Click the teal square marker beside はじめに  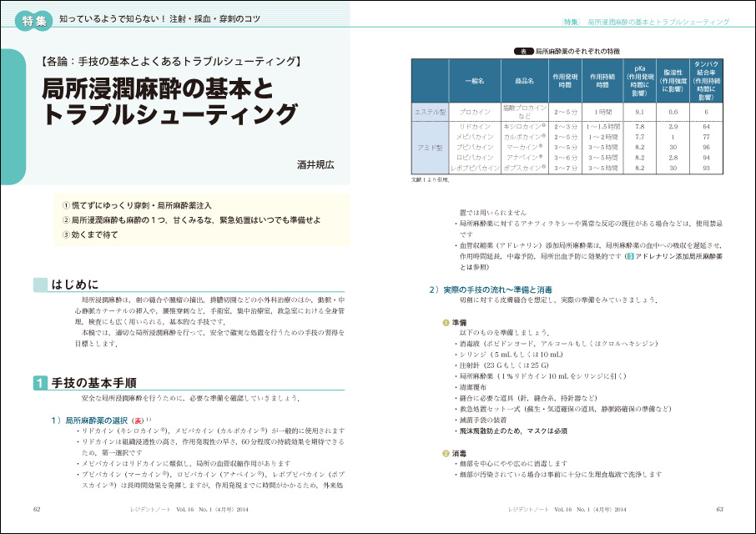tap(38, 285)
